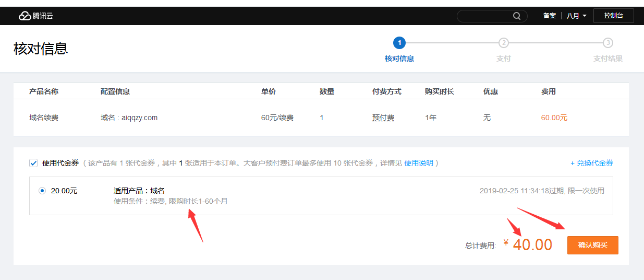Open the 使用说明 usage instructions link
Screen dimensions: 644x280
click(x=418, y=163)
